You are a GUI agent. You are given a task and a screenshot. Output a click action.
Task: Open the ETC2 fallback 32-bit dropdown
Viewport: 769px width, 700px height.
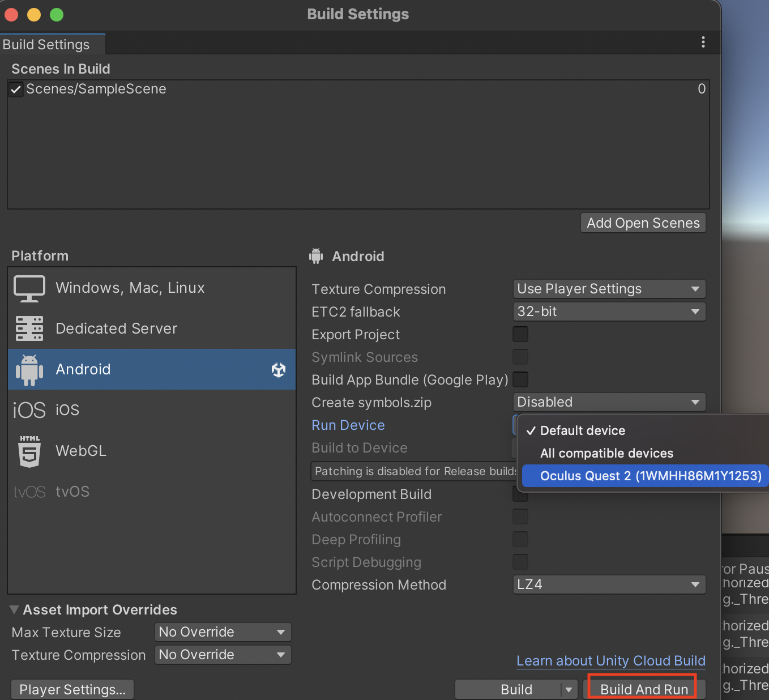609,311
